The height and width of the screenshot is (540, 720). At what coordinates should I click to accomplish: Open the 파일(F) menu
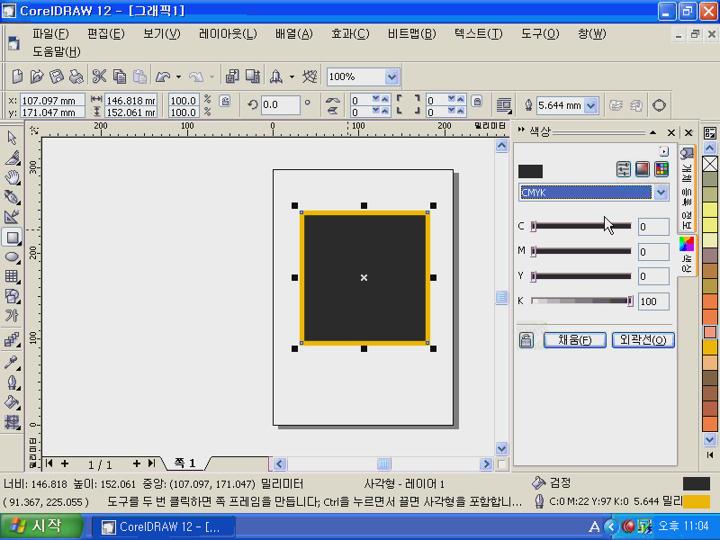click(x=51, y=34)
